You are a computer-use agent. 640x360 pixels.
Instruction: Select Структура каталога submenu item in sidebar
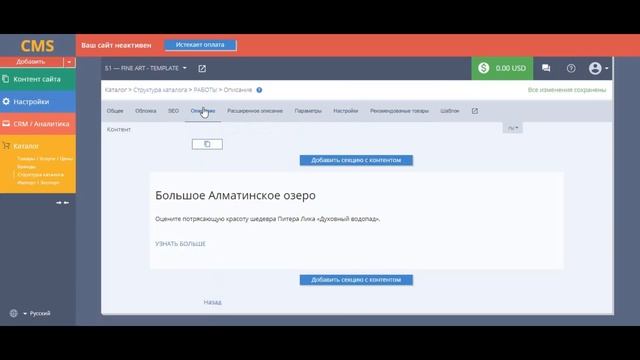click(40, 175)
